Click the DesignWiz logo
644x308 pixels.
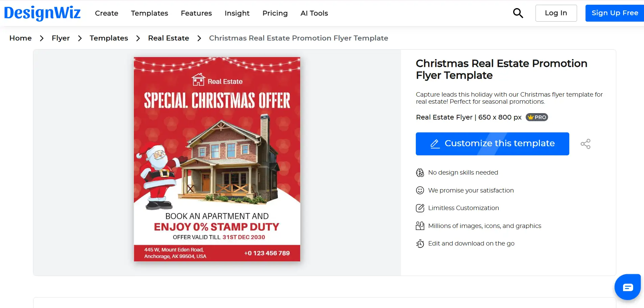pos(42,13)
